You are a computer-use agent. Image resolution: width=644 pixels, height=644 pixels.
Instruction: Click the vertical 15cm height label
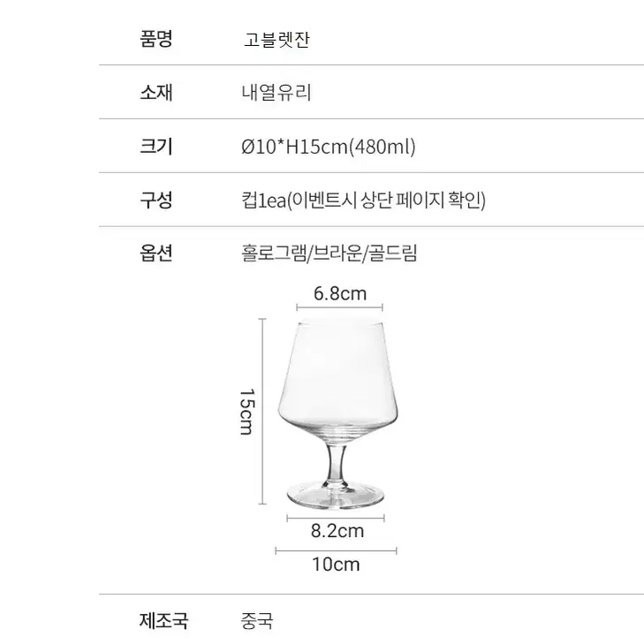247,412
